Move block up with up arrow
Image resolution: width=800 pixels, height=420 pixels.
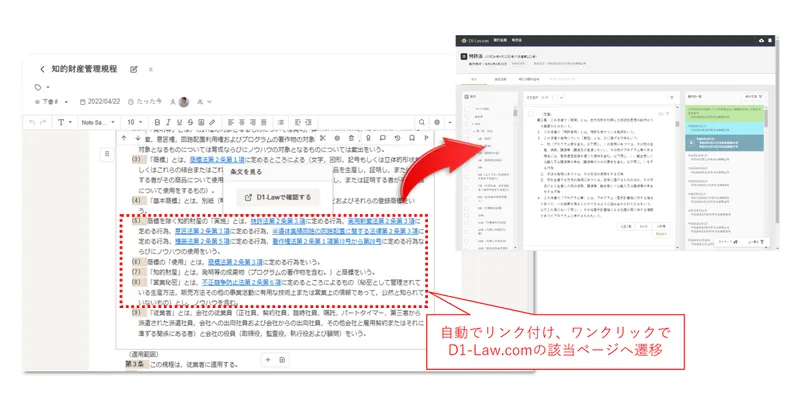click(x=123, y=138)
